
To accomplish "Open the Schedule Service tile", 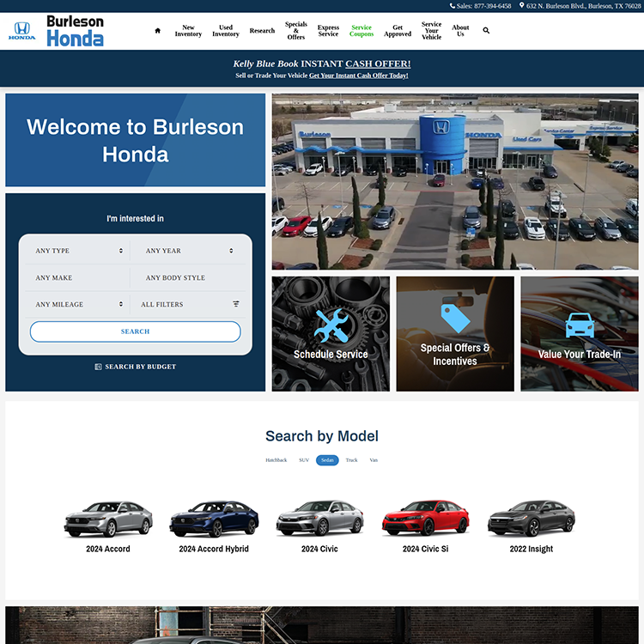I will (331, 333).
